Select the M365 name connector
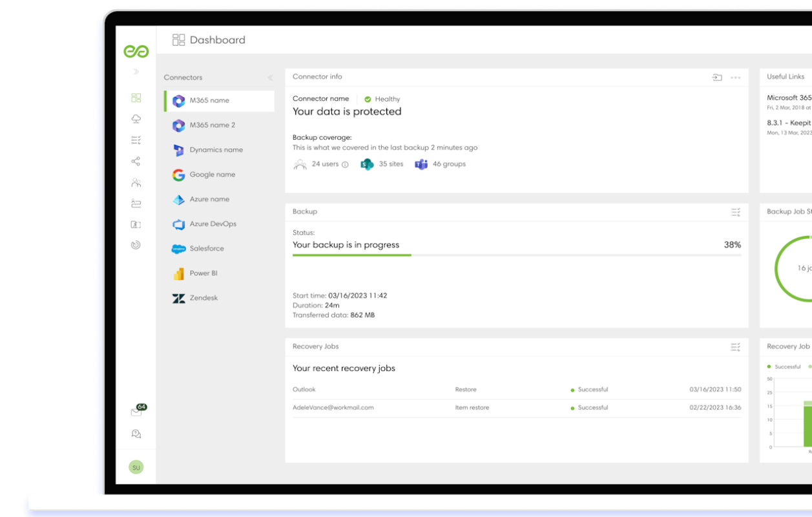Viewport: 812px width, 517px height. [219, 101]
